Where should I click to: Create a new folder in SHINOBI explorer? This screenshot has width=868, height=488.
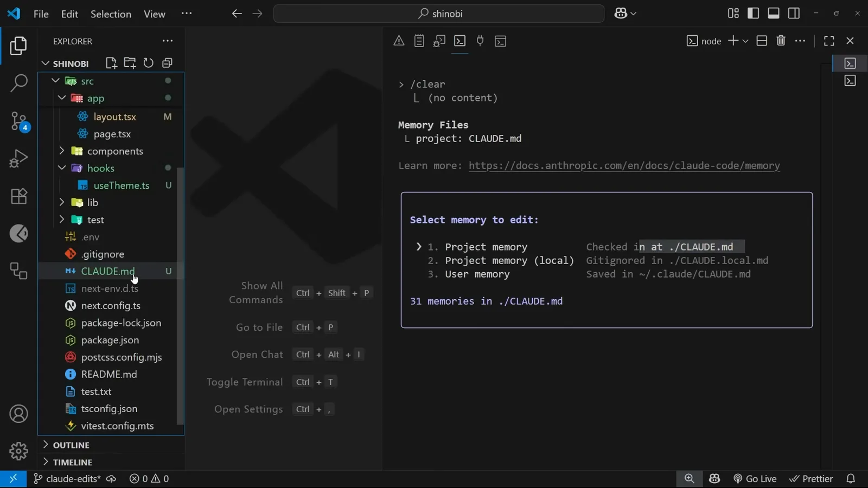point(130,63)
